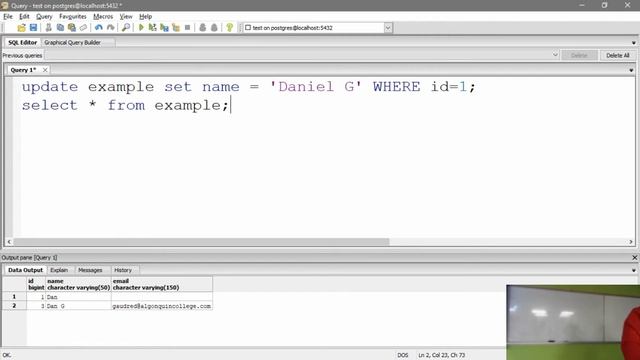Switch to the SQL Editor tab
The image size is (640, 360).
[x=22, y=42]
